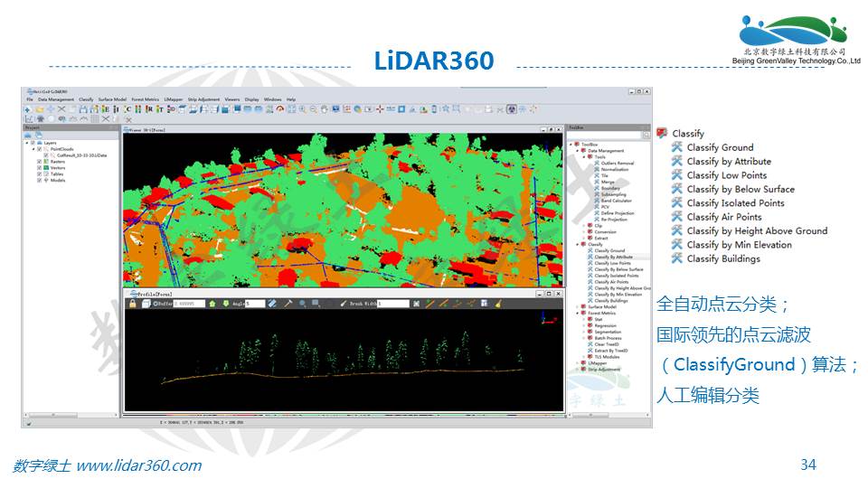Click the Outliers Removal tool in ToolBox tree
The height and width of the screenshot is (488, 868).
click(618, 164)
